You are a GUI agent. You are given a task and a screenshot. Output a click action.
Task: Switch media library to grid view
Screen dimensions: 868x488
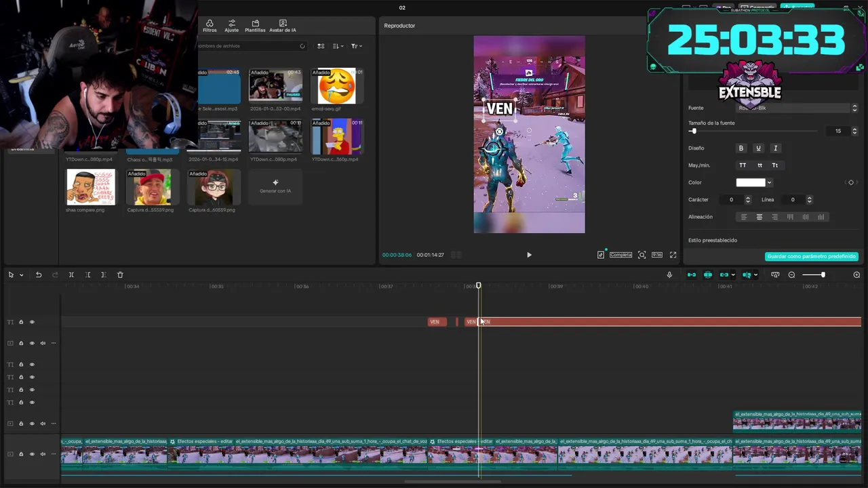(321, 46)
